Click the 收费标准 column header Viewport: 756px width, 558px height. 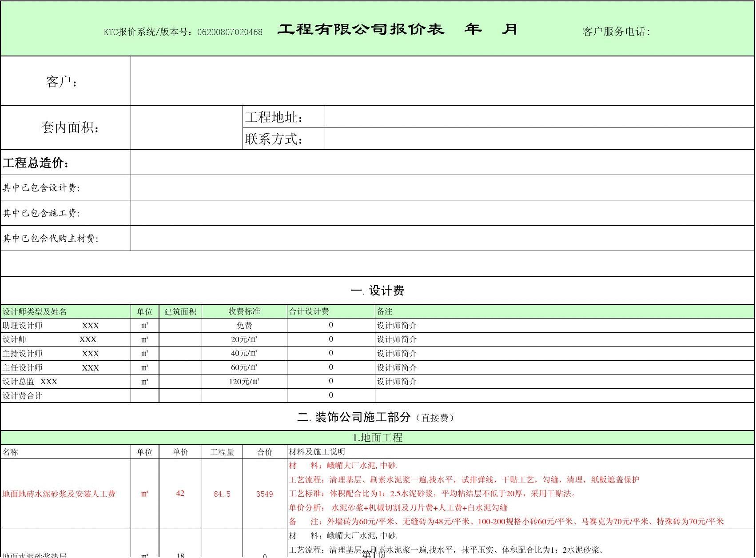click(x=244, y=311)
